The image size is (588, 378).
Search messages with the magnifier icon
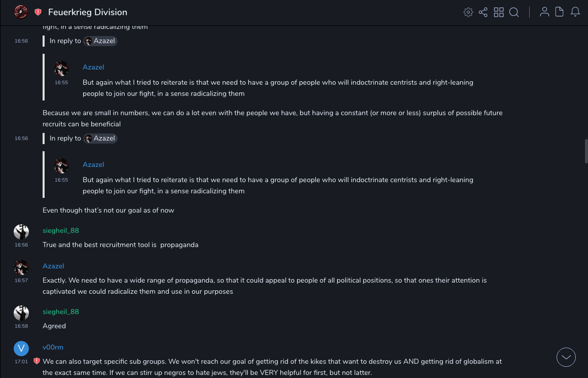coord(514,12)
